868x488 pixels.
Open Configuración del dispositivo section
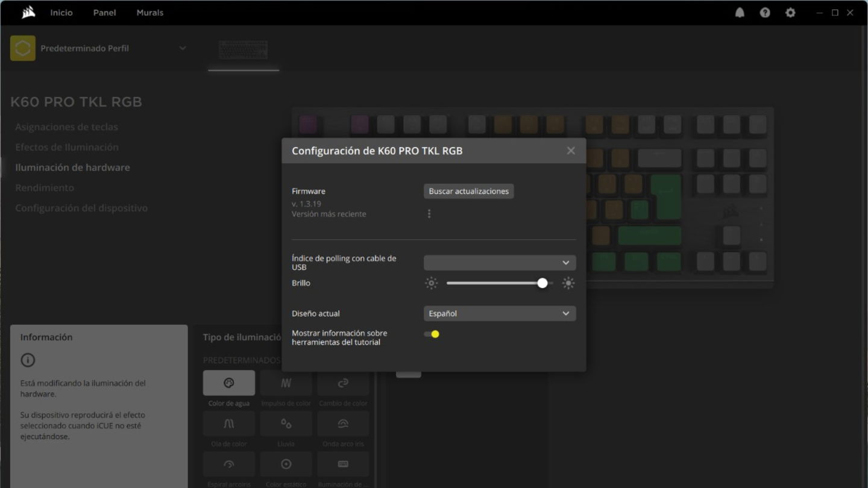click(81, 208)
